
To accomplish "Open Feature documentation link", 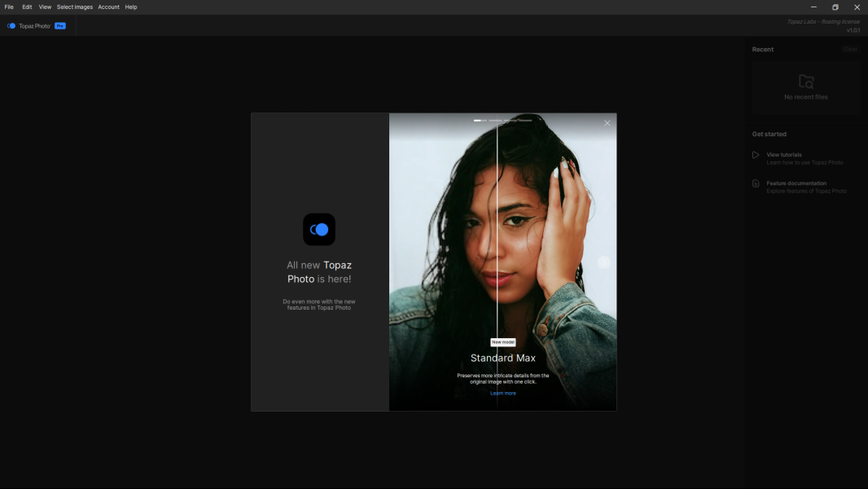I will [x=796, y=183].
